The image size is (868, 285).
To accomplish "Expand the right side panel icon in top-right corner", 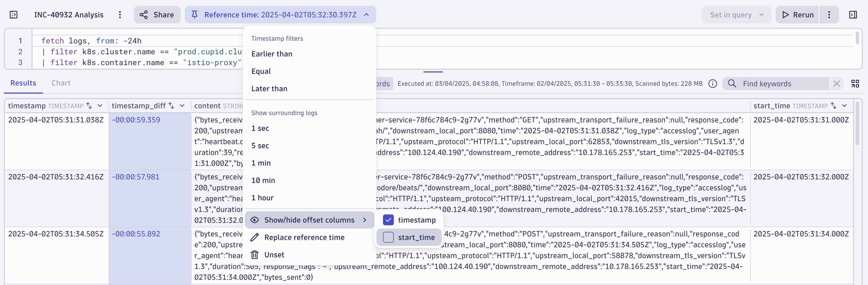I will point(854,14).
